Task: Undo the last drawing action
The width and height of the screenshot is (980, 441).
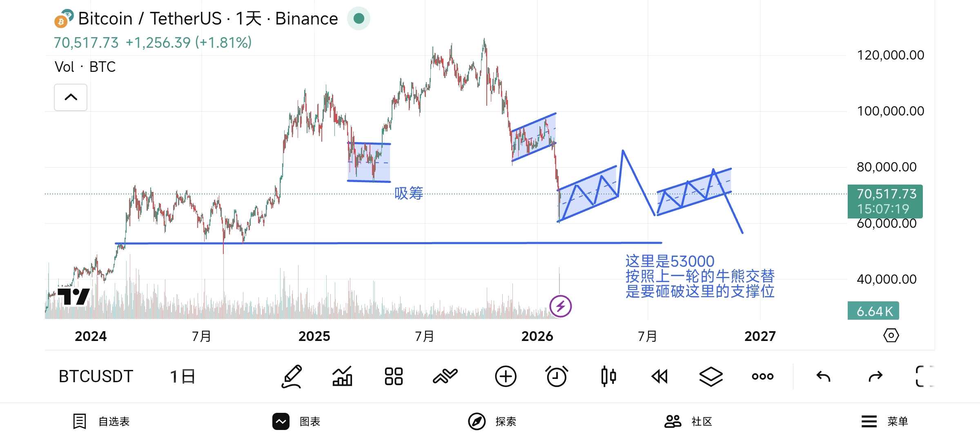Action: click(x=823, y=376)
